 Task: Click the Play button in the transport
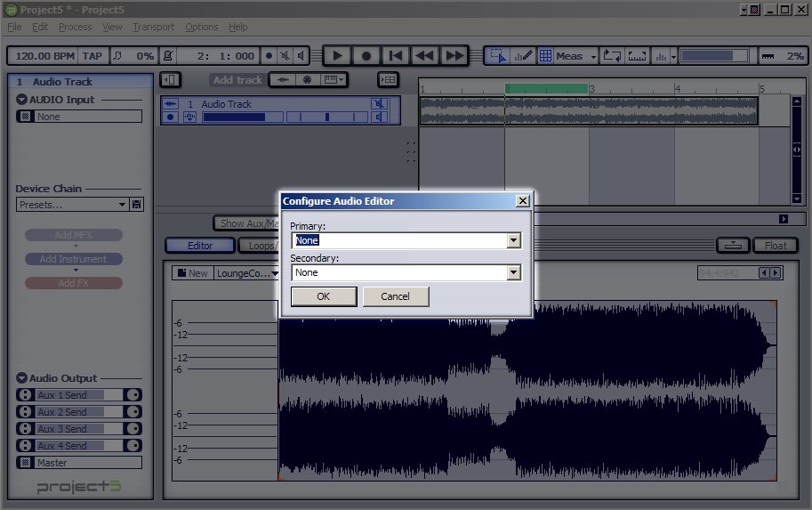tap(337, 55)
